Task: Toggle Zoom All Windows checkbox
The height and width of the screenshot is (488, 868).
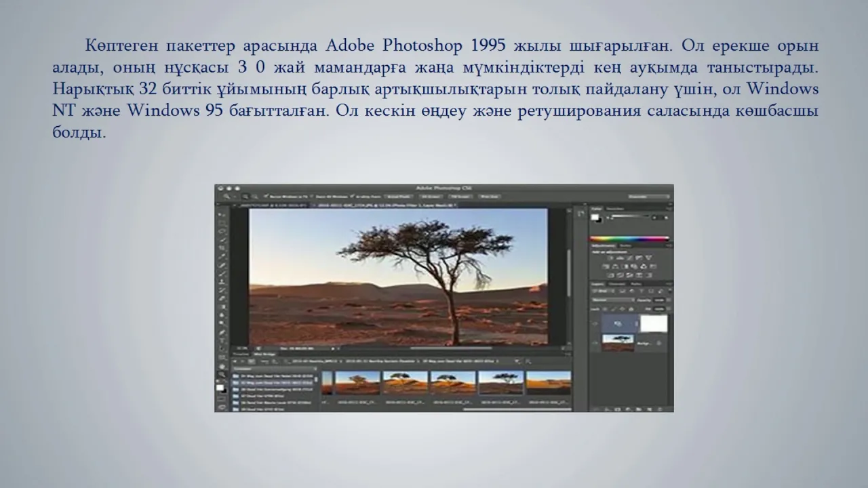Action: 311,196
